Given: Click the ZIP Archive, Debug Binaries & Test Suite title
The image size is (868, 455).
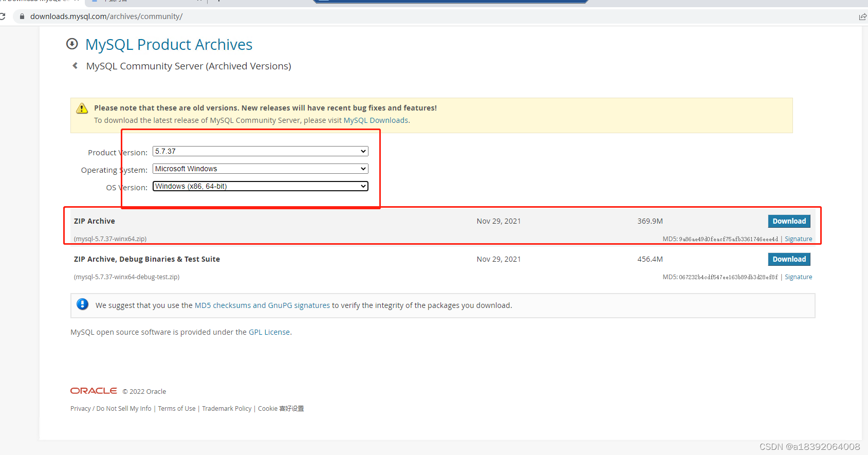Looking at the screenshot, I should click(147, 259).
